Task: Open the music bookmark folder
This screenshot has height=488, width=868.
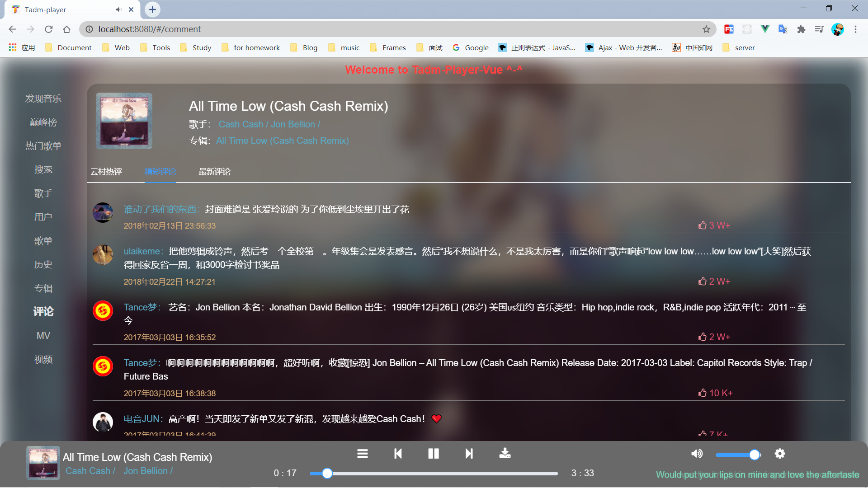Action: [344, 48]
